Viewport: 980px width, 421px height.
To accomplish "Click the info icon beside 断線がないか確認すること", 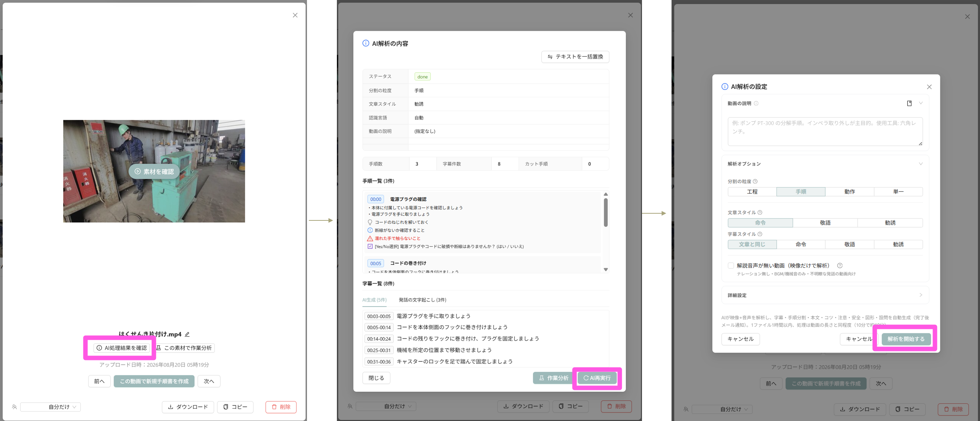I will coord(370,230).
